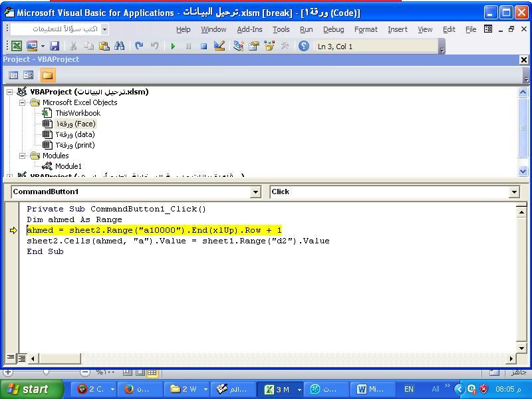Save the workbook with the floppy disk icon
Image resolution: width=532 pixels, height=399 pixels.
click(x=55, y=46)
